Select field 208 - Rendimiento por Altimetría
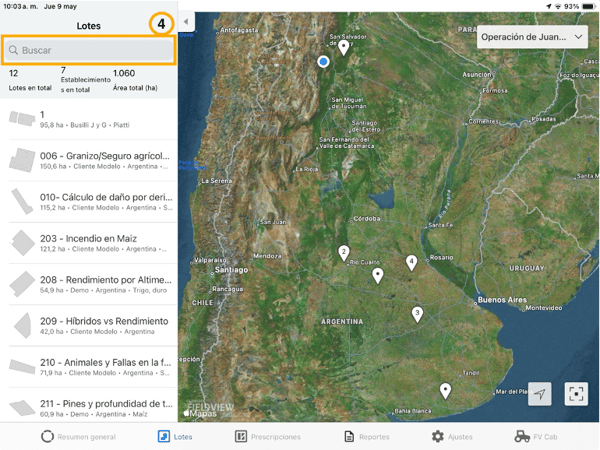The width and height of the screenshot is (600, 450). [x=89, y=284]
